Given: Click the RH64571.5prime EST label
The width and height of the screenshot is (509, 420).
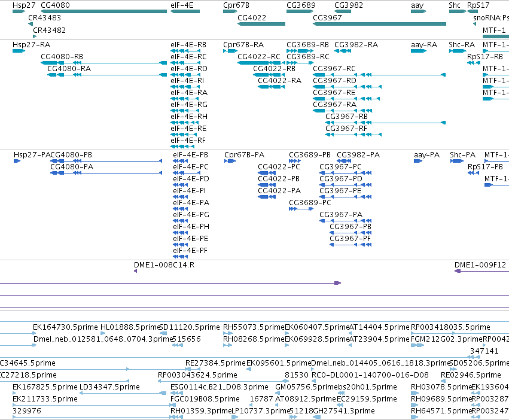Looking at the screenshot, I should coord(440,410).
